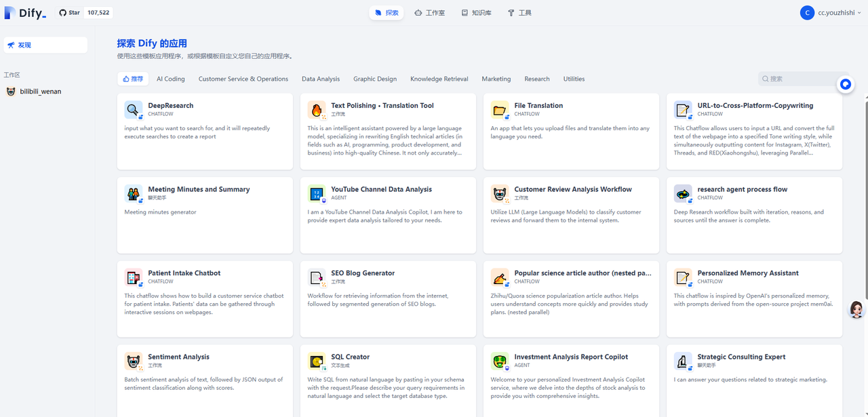This screenshot has width=868, height=417.
Task: Switch to the 工作室 studio tab
Action: click(x=429, y=13)
